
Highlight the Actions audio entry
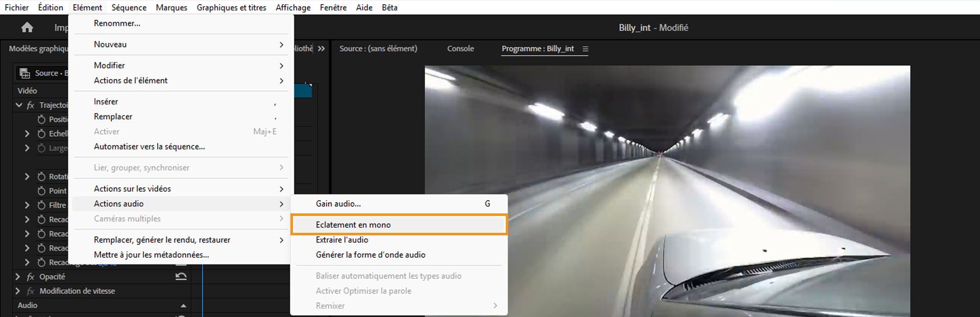pos(181,204)
